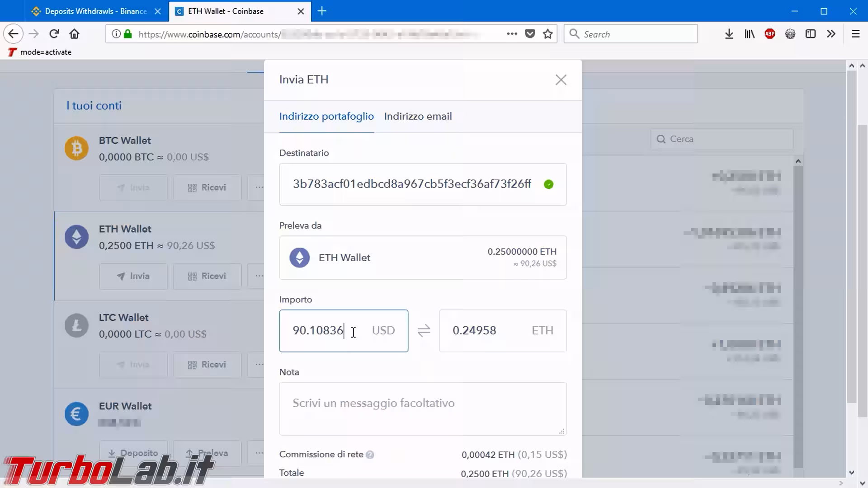Click the Commissione di rete help icon
868x488 pixels.
(370, 455)
